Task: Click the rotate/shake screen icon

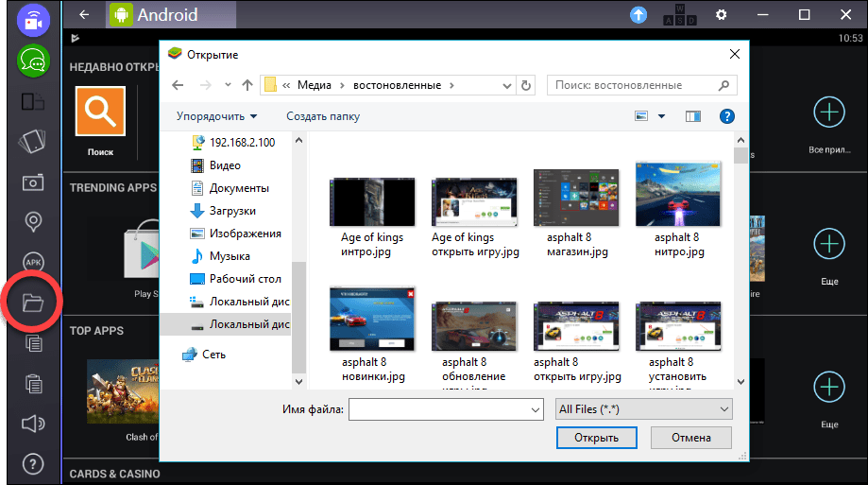Action: (33, 142)
